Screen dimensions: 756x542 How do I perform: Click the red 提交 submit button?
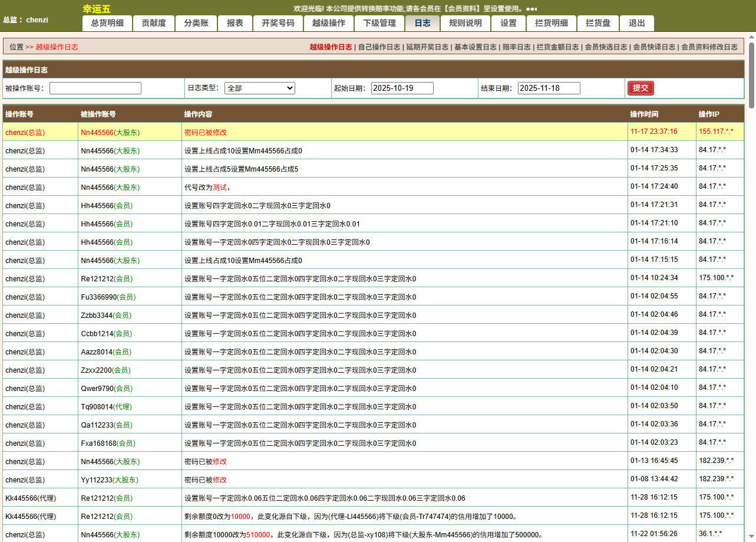[641, 88]
